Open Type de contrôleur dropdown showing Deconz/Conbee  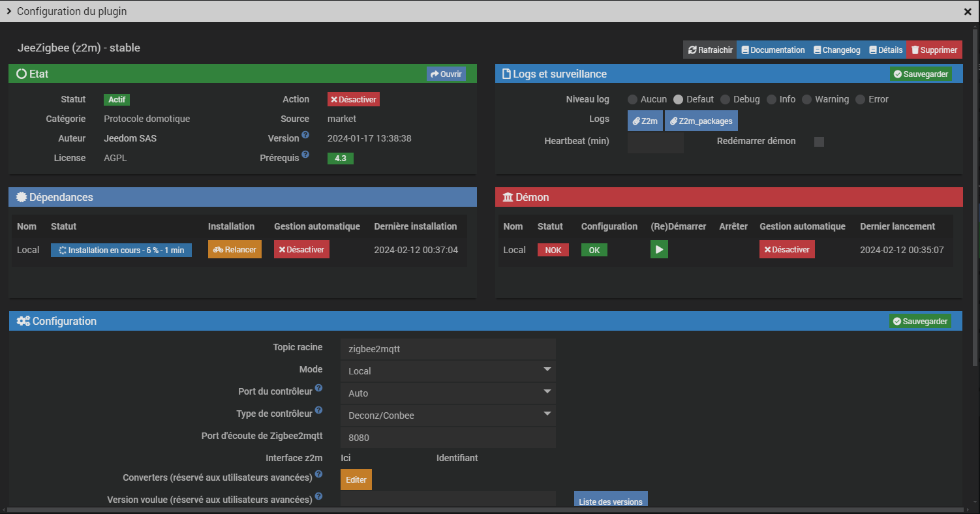click(x=448, y=416)
